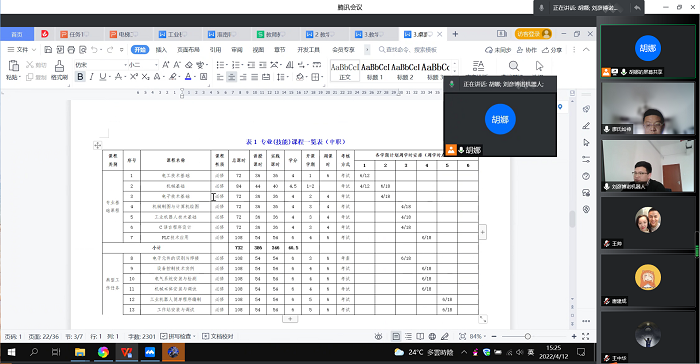Open the 插入 (Insert) ribbon tab

[161, 50]
